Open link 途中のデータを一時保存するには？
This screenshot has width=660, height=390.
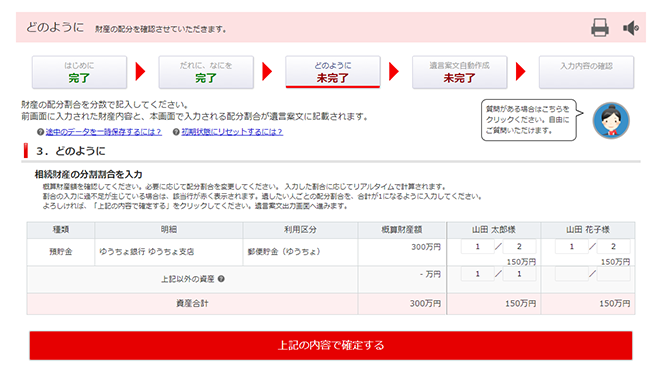pos(104,132)
